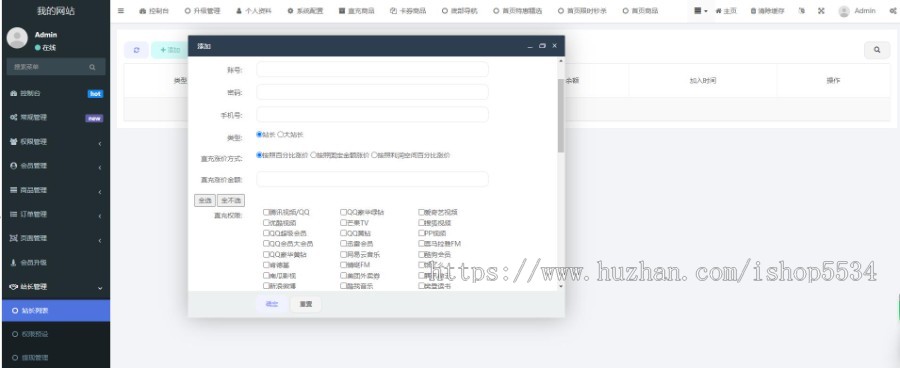The height and width of the screenshot is (368, 900).
Task: Expand the 权限管理 sidebar menu
Action: [55, 142]
